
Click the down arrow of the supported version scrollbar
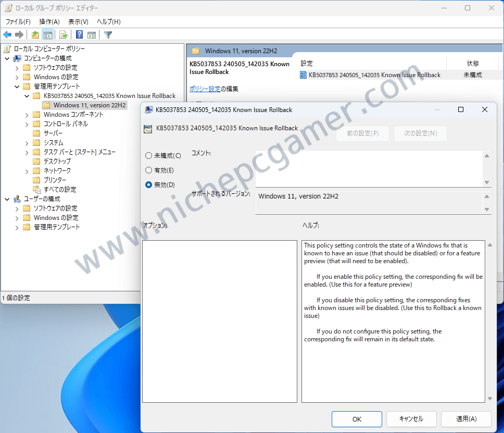click(487, 209)
